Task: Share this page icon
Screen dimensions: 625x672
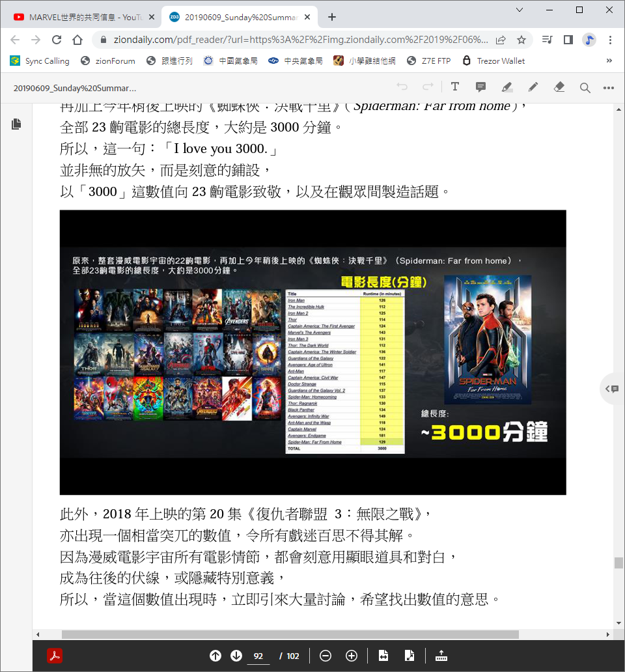Action: (x=501, y=40)
